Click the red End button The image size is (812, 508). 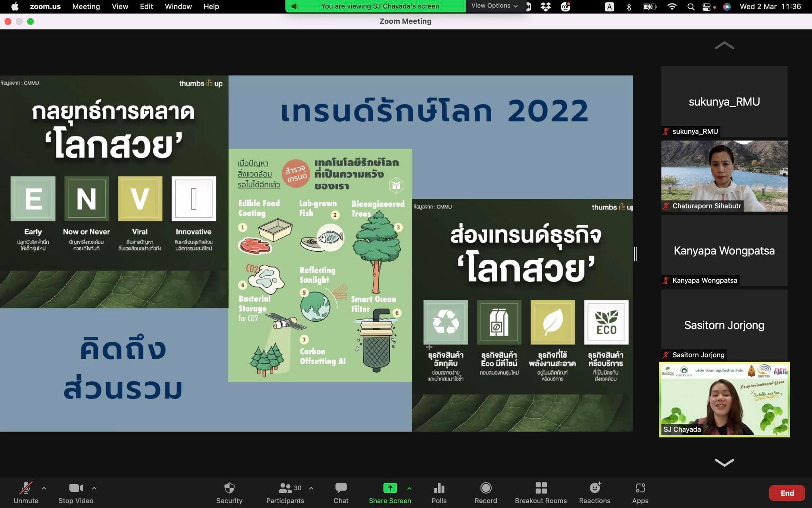coord(787,493)
